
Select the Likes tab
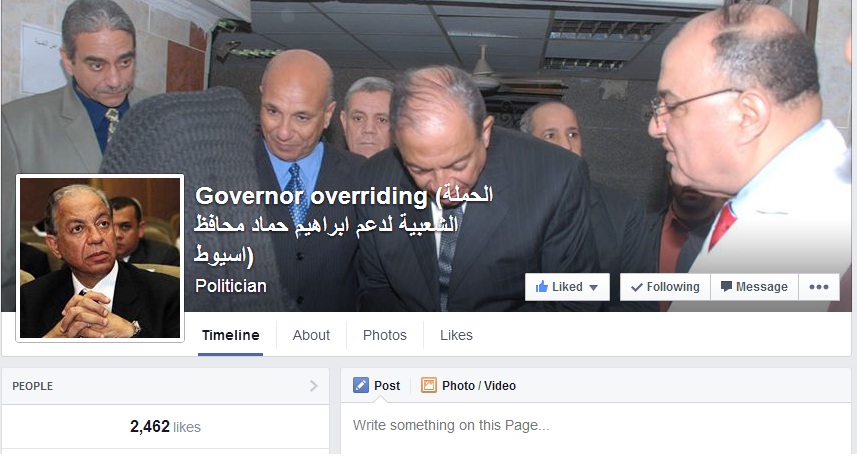coord(456,335)
